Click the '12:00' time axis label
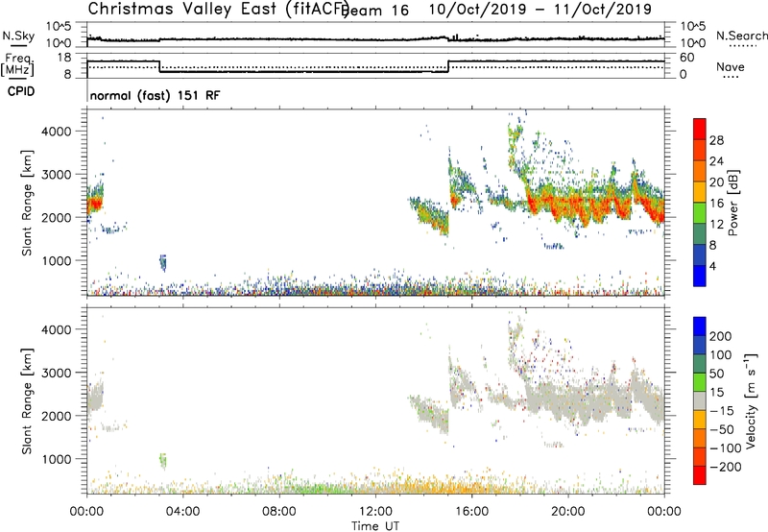This screenshot has height=532, width=768. click(375, 512)
